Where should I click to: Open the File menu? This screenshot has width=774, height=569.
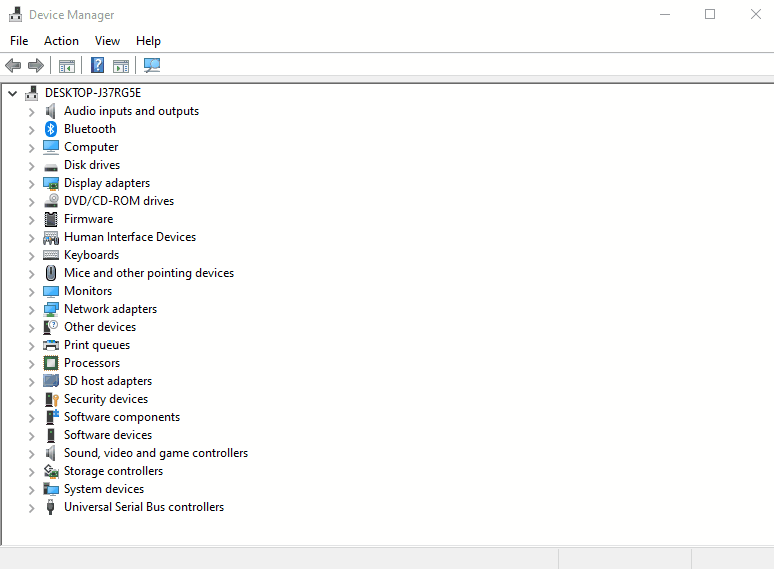(x=19, y=41)
